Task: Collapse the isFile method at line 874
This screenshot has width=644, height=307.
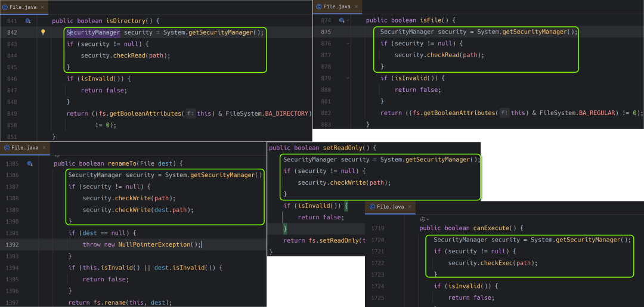Action: click(x=348, y=20)
